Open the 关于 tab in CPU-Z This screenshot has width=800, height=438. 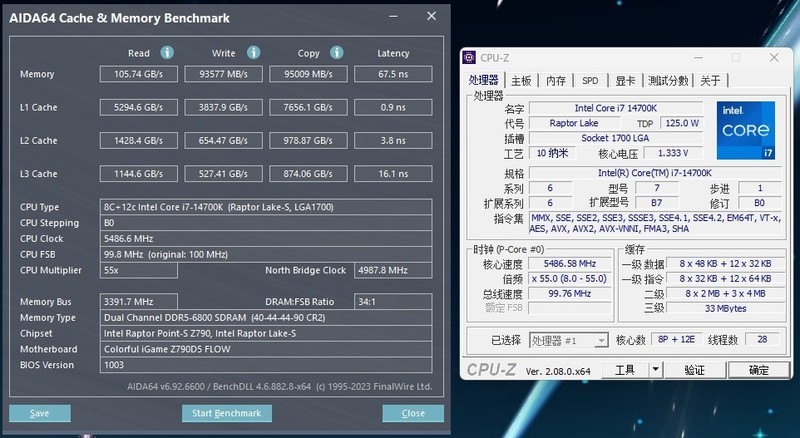[710, 81]
